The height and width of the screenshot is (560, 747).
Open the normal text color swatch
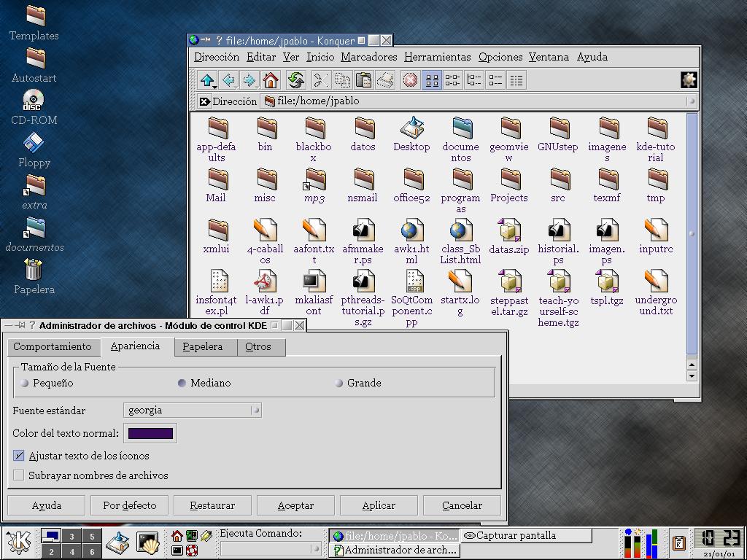click(150, 433)
